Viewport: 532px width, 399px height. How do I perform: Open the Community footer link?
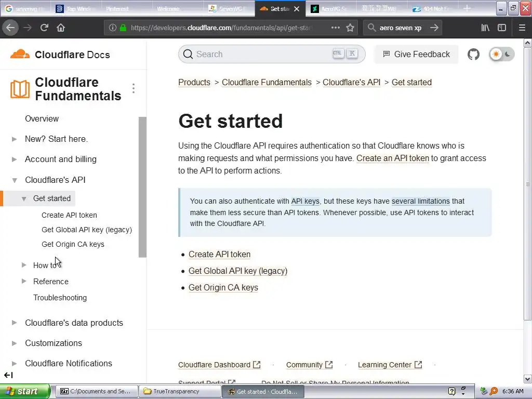pyautogui.click(x=309, y=365)
